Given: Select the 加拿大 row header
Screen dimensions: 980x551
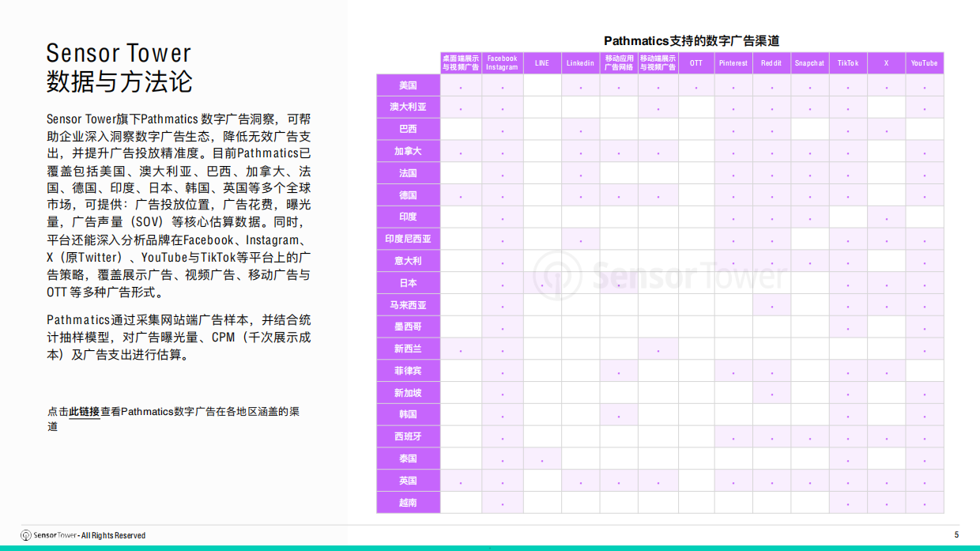Looking at the screenshot, I should 408,151.
